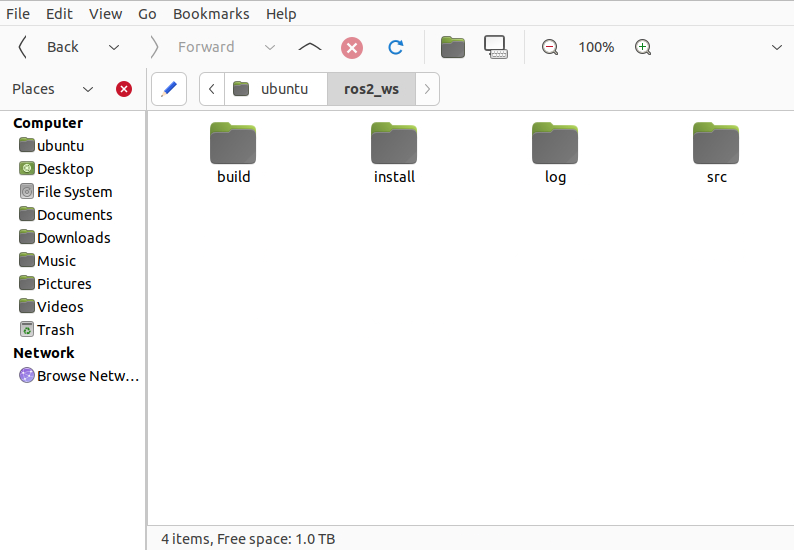Toggle location edit mode with pencil icon
Screen dimensions: 794x550
[169, 89]
